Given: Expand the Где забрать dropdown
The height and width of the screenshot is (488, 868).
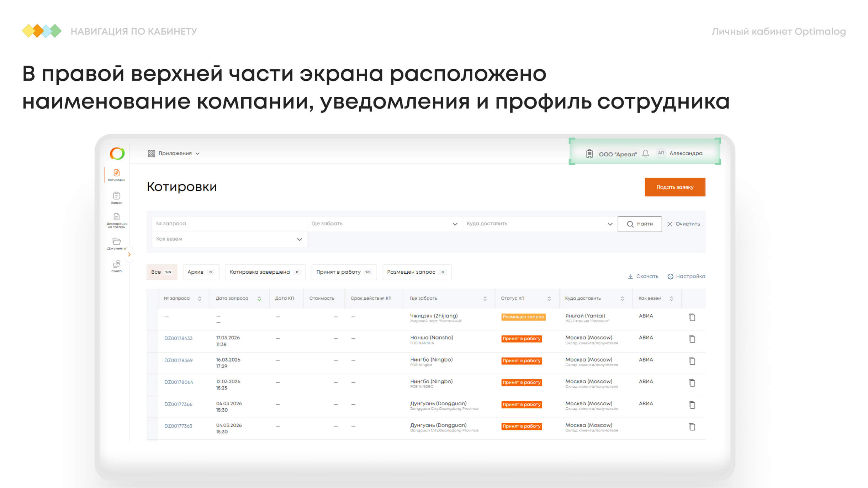Looking at the screenshot, I should pos(455,224).
